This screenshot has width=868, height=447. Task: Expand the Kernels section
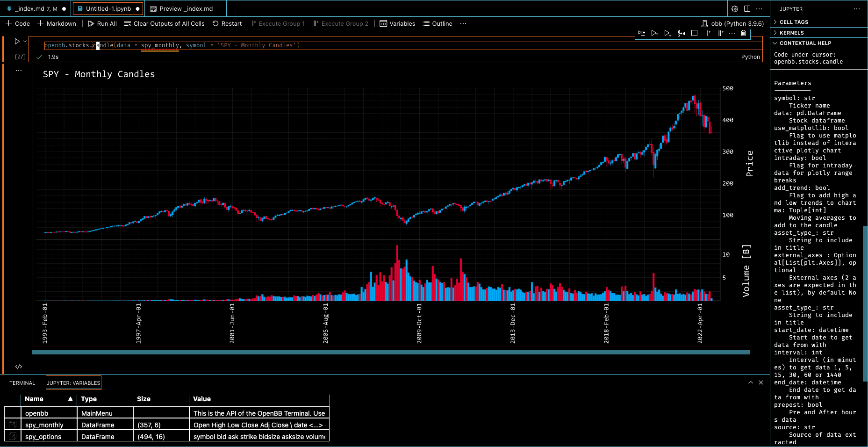pyautogui.click(x=819, y=33)
